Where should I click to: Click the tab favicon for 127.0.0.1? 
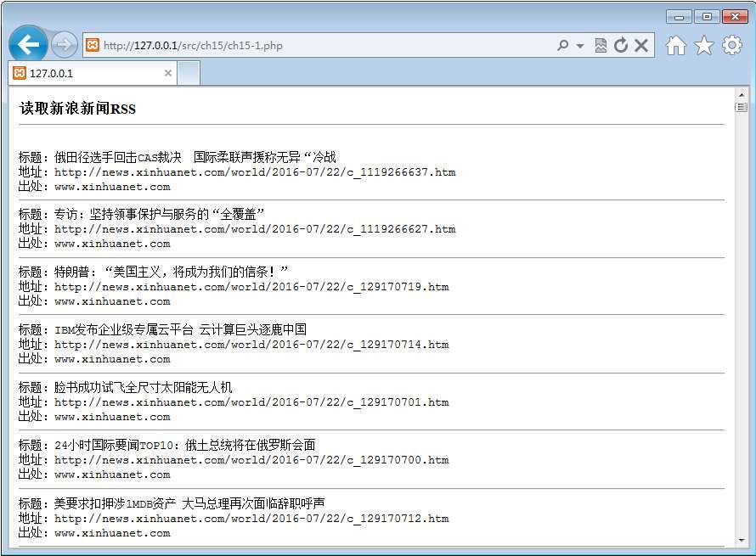(x=20, y=73)
